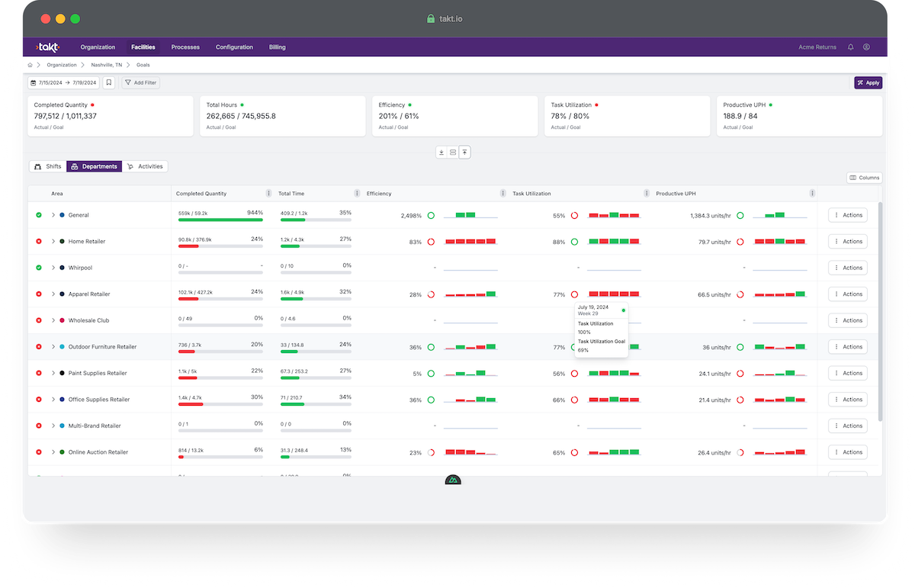The width and height of the screenshot is (915, 588).
Task: Click the red status icon in the Apparel Retailer row
Action: pyautogui.click(x=39, y=294)
